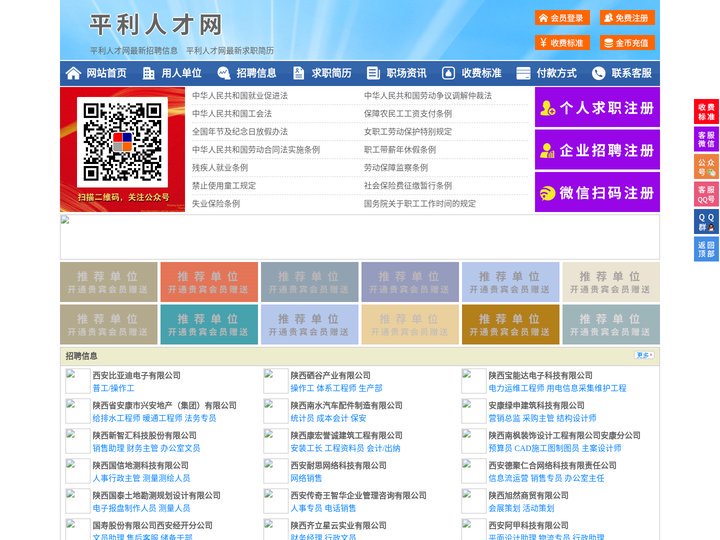Click 更多 link in 招聘信息 header
The width and height of the screenshot is (720, 540).
point(644,355)
